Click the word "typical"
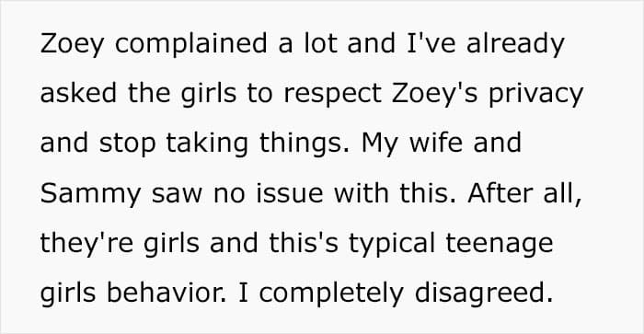Screen dimensions: 644x334 392,244
